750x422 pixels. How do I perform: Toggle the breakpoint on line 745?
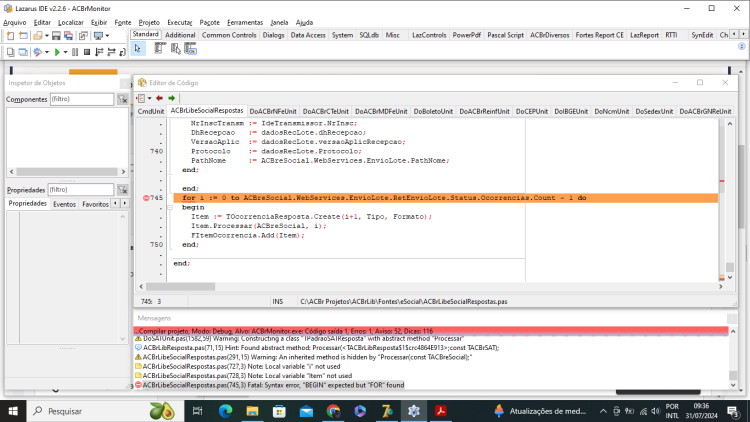(x=146, y=198)
